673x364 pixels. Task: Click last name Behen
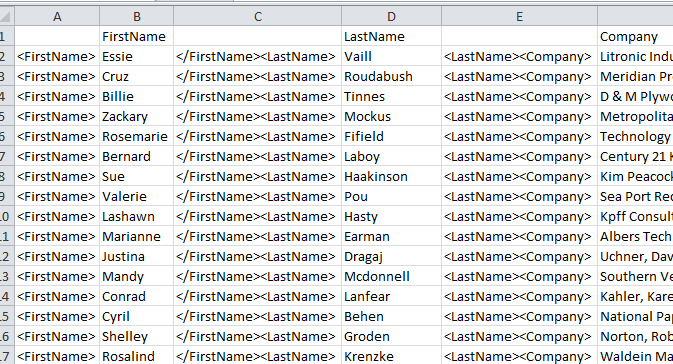pyautogui.click(x=391, y=316)
